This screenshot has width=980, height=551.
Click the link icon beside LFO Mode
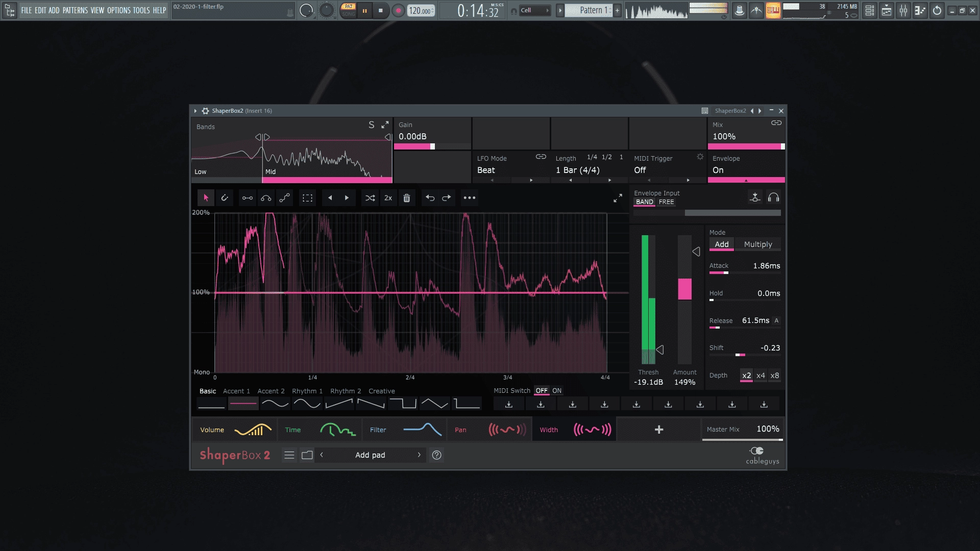coord(541,157)
